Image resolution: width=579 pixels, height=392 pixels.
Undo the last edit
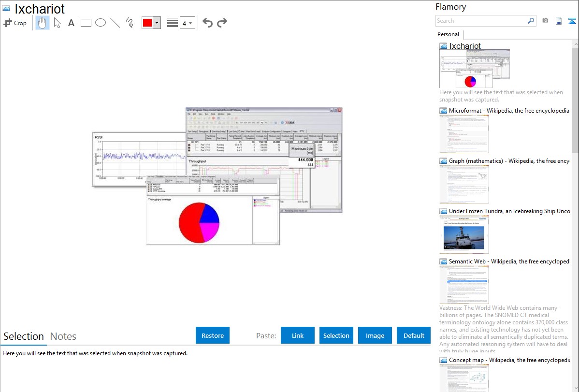pyautogui.click(x=207, y=23)
